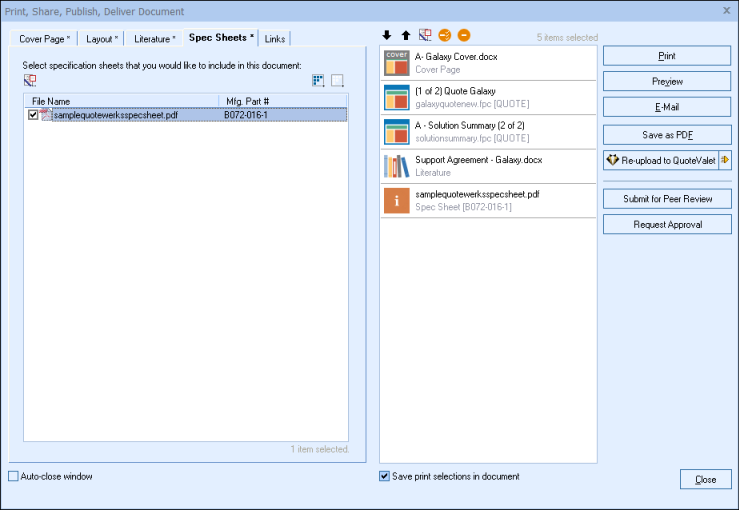Viewport: 739px width, 510px height.
Task: Toggle Save print selections in document
Action: click(x=385, y=477)
